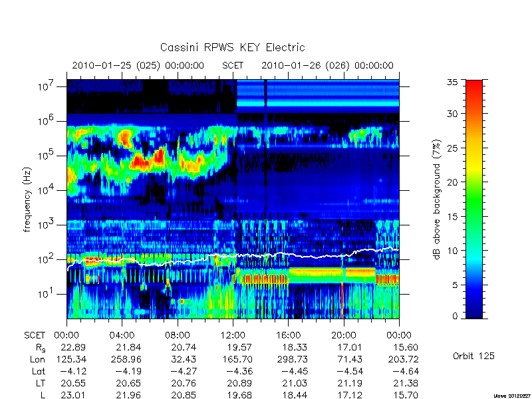Select the end date 2010-01-26 (026) 00:00:00
Screen dimensions: 532x399
(x=327, y=65)
